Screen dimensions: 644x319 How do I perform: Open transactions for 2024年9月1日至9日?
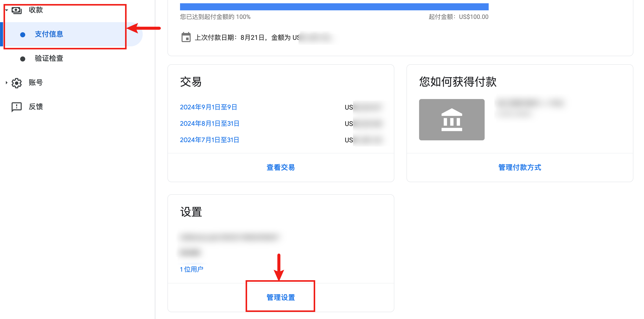click(x=208, y=107)
